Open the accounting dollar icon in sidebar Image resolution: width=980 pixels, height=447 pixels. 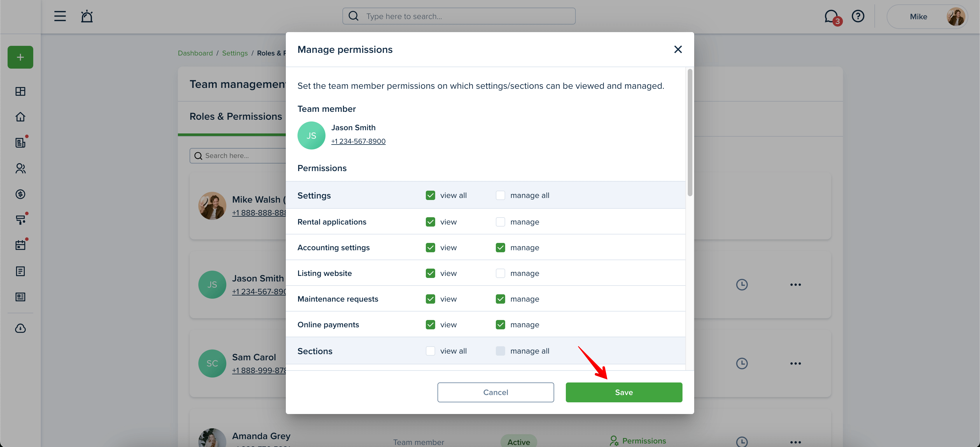click(x=20, y=194)
